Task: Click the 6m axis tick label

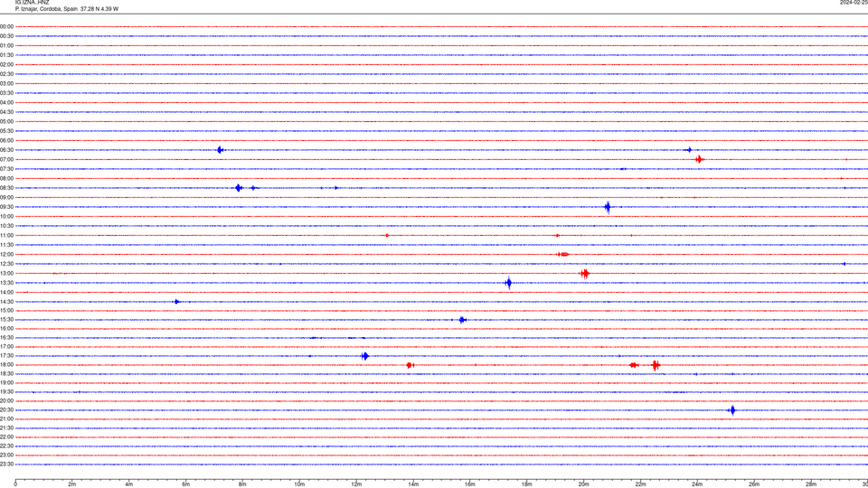Action: click(x=185, y=484)
